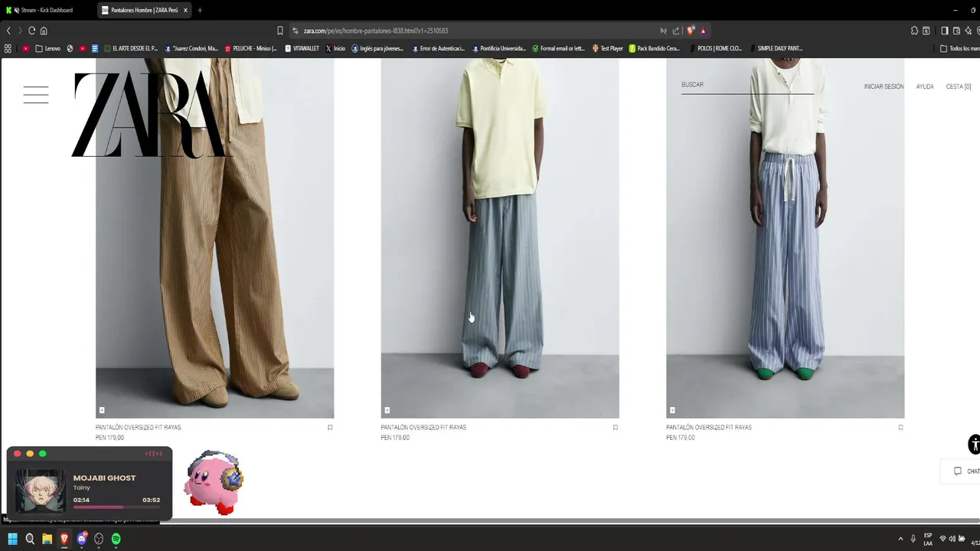Open the CHAT support button
The width and height of the screenshot is (980, 551).
click(x=963, y=471)
